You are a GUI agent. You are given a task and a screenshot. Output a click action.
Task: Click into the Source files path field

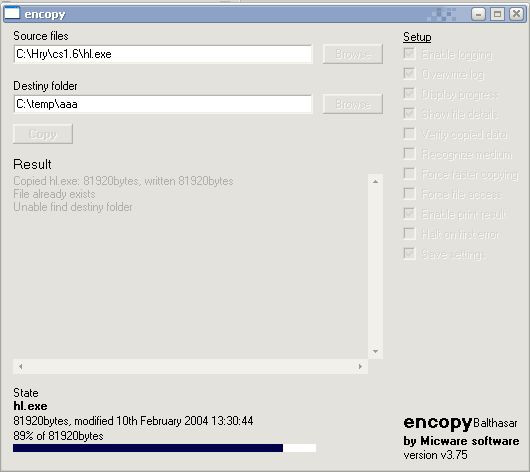pyautogui.click(x=163, y=54)
